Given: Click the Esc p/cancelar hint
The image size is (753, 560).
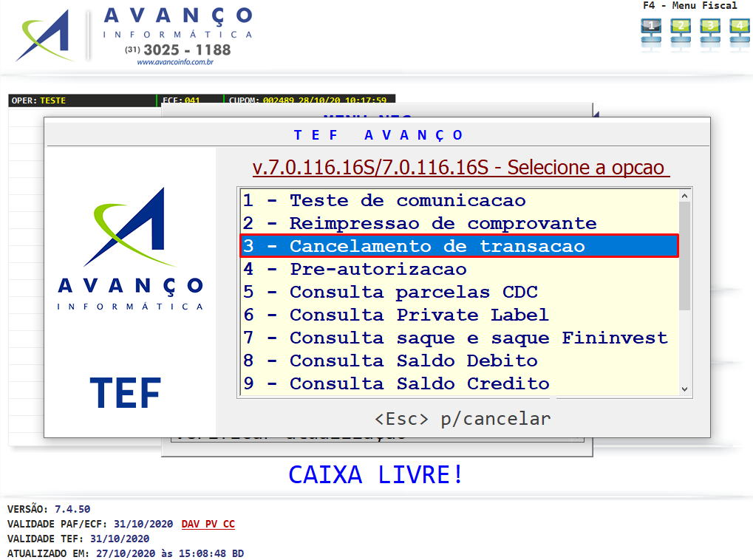Looking at the screenshot, I should click(463, 419).
